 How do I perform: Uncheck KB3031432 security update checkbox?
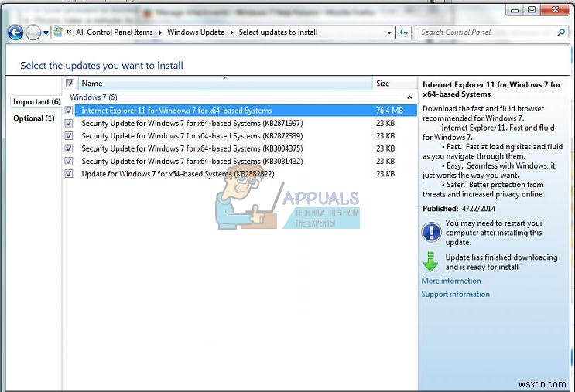coord(69,161)
